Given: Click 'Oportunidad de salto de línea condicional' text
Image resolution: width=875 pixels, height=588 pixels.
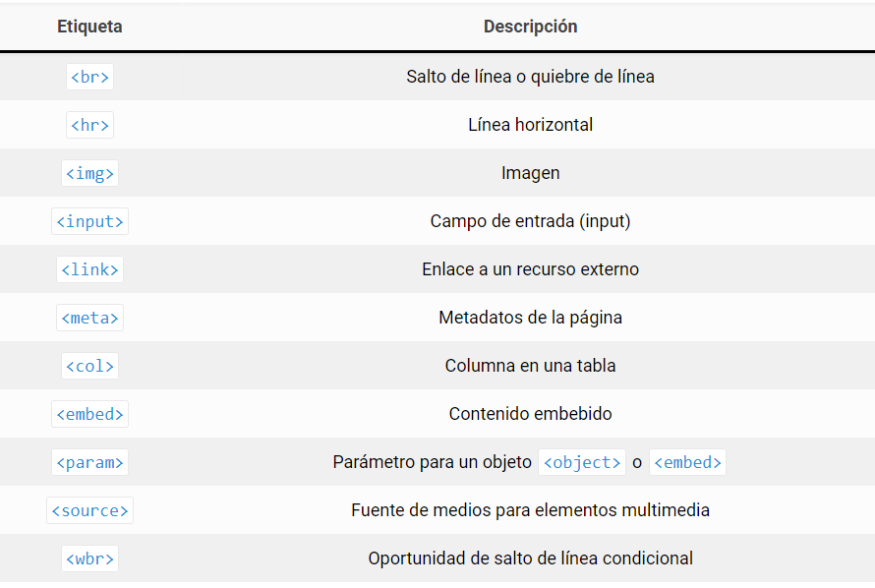Looking at the screenshot, I should [530, 559].
